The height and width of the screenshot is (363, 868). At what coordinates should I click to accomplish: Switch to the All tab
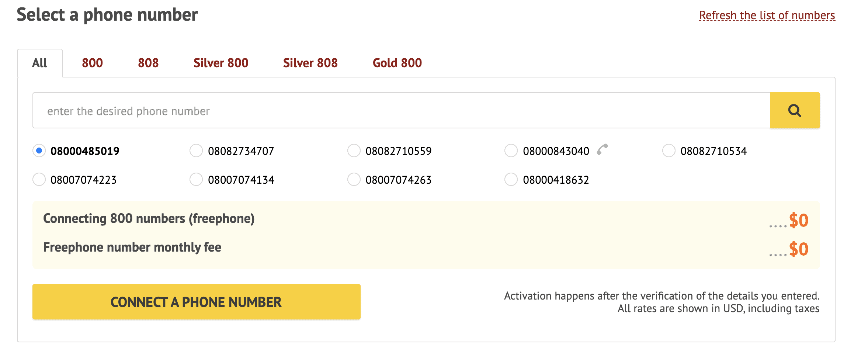(40, 63)
